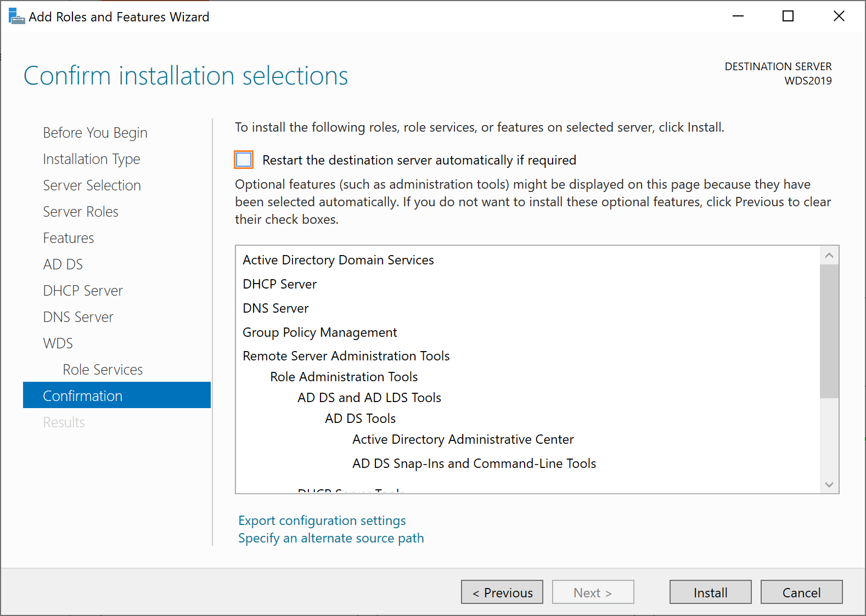Click scroll up arrow of selections list

click(829, 255)
